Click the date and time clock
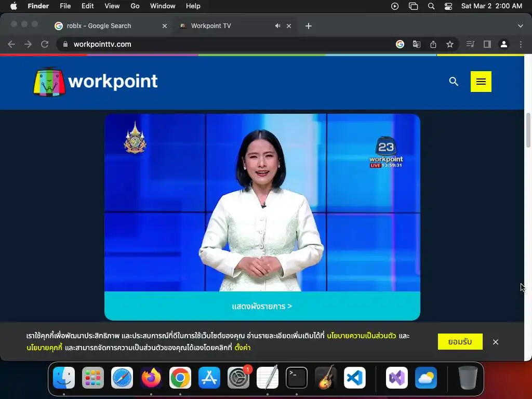532x399 pixels. point(491,6)
